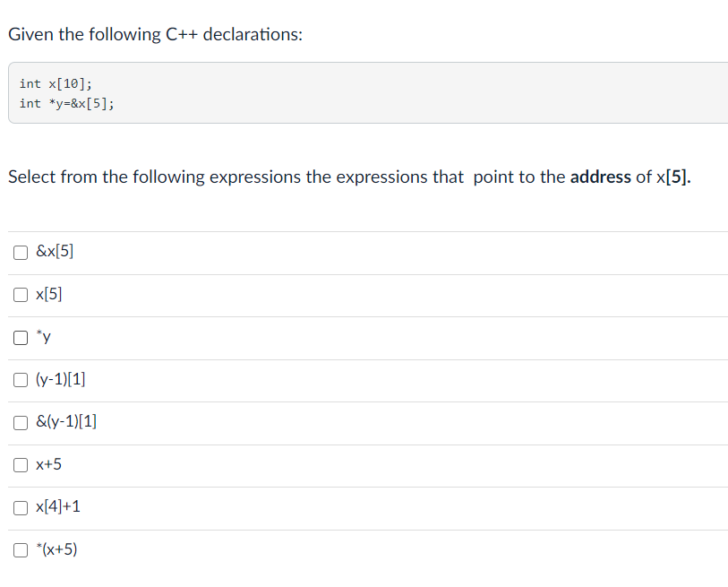Select the &(y-1)[1] checkbox
This screenshot has height=587, width=728.
pyautogui.click(x=20, y=422)
